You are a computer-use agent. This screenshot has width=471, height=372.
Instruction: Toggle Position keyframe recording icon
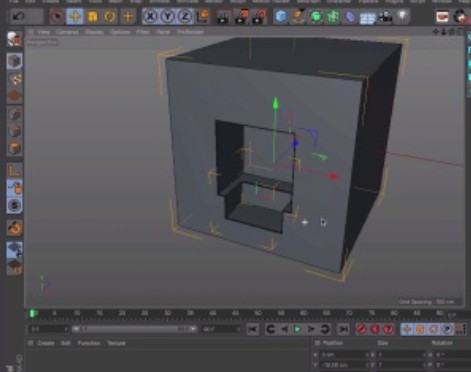pyautogui.click(x=407, y=329)
